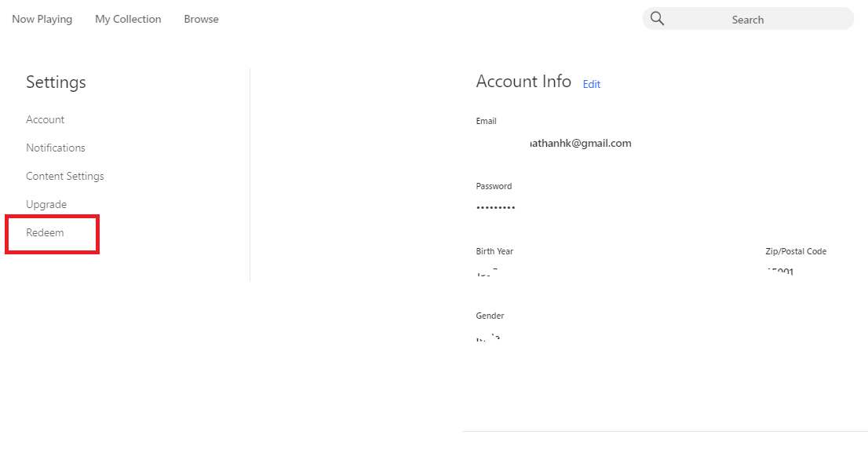Click the Email field label
Screen dimensions: 868x460
tap(486, 121)
